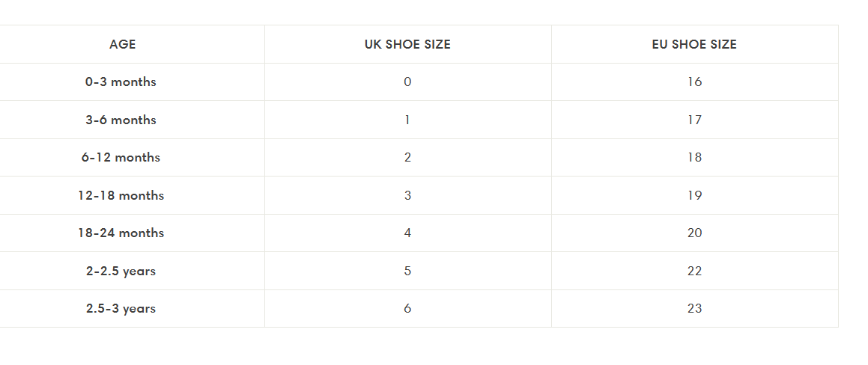Select UK shoe size 3 cell
Screen dimensions: 868x365
[407, 195]
